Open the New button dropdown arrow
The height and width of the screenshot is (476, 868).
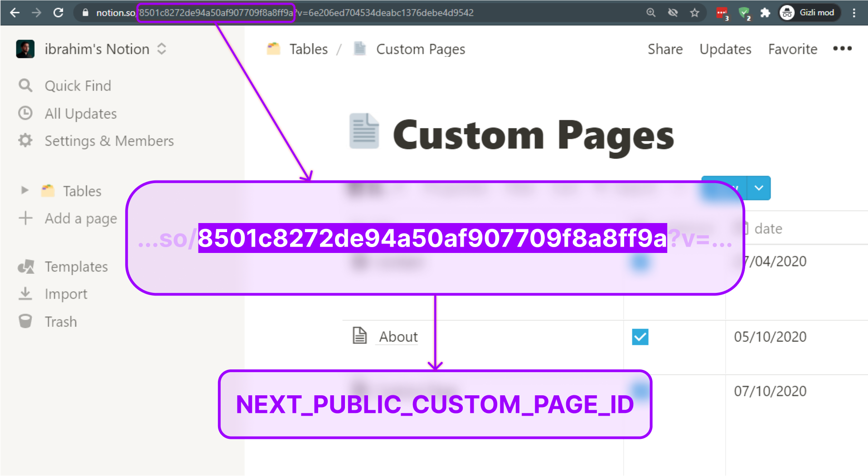pos(759,188)
